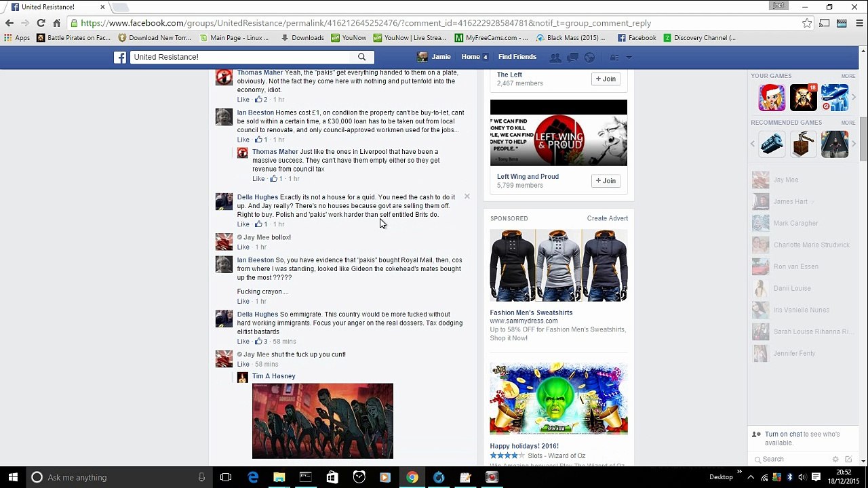Open the Downloads bookmark
The image size is (868, 488).
(302, 38)
